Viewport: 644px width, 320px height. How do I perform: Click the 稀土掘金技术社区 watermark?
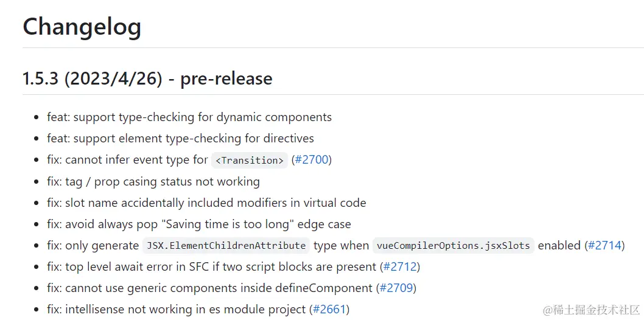(591, 310)
